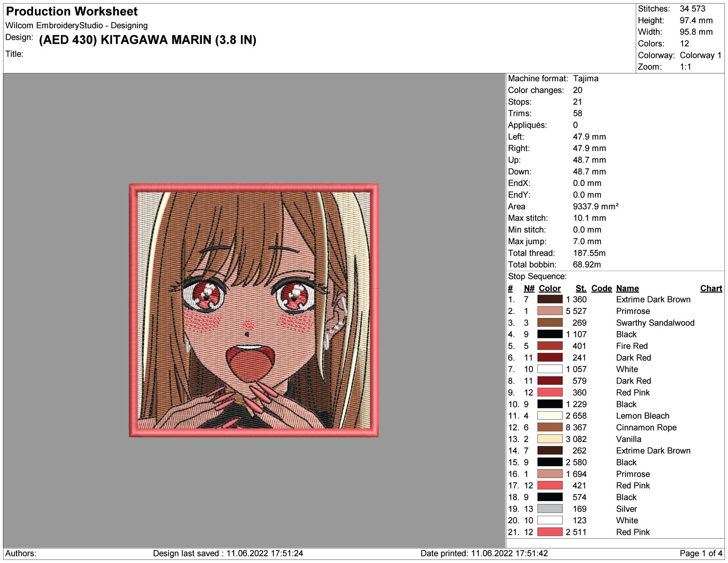Select the Primrose color swatch in row 2
The height and width of the screenshot is (563, 728).
pyautogui.click(x=550, y=311)
